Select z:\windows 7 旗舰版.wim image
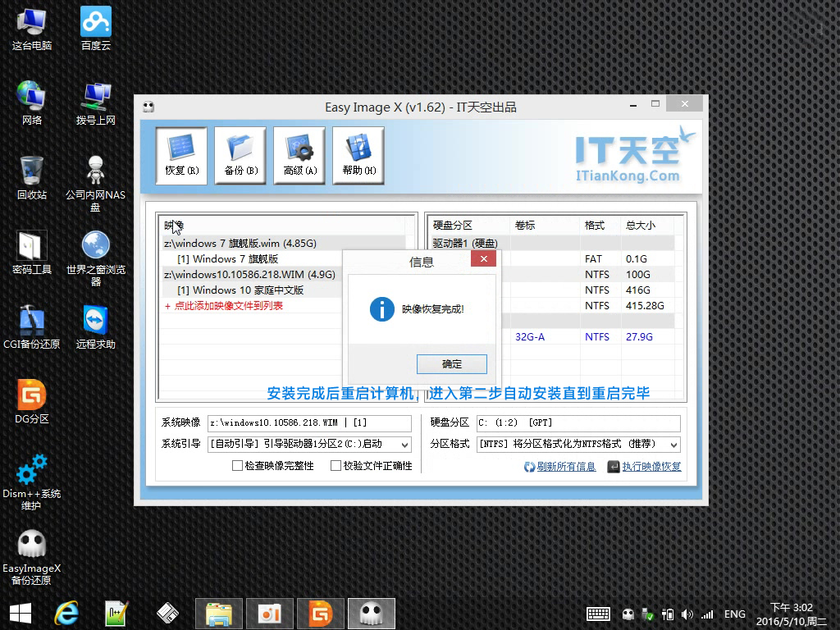840x630 pixels. pos(240,243)
